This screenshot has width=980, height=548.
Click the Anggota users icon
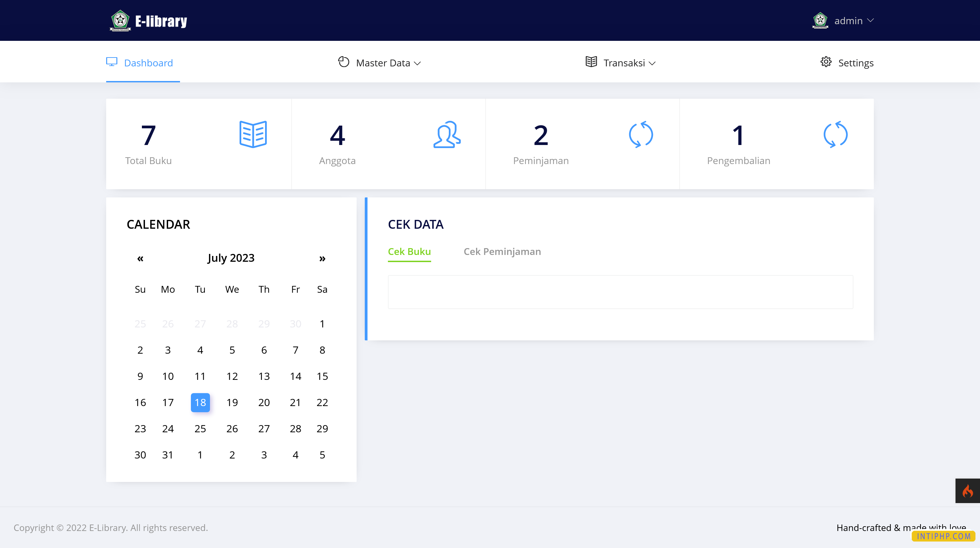[447, 134]
